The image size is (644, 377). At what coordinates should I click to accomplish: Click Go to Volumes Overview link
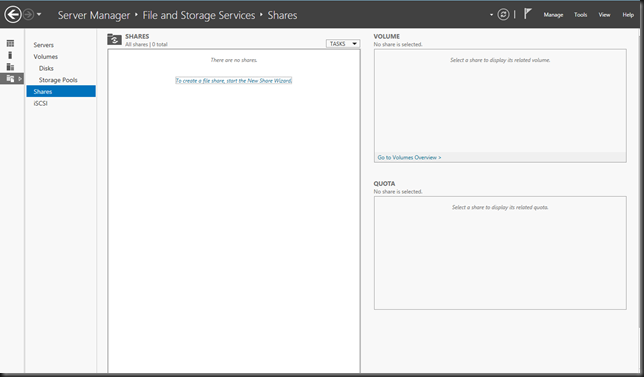click(409, 157)
